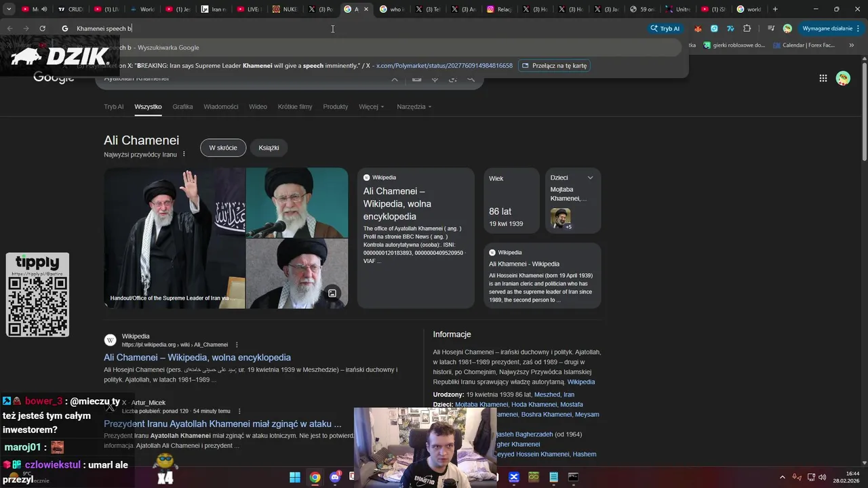868x488 pixels.
Task: Switch to the Wideo search tab
Action: (x=258, y=106)
